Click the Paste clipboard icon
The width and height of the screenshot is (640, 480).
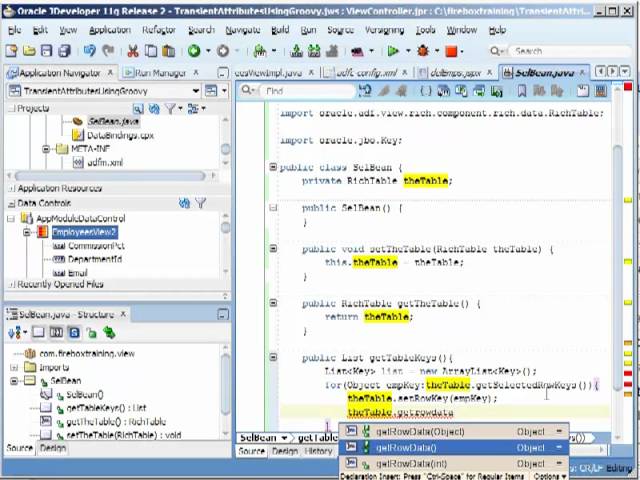[169, 51]
